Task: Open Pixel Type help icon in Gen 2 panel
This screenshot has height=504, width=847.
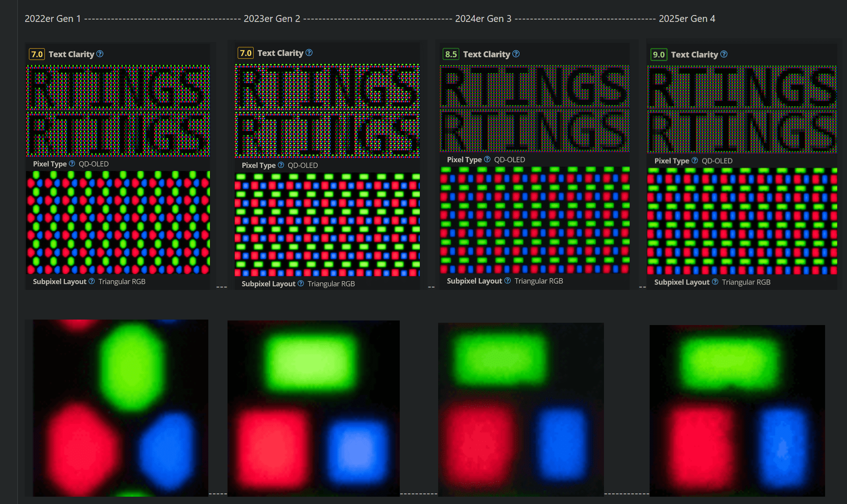Action: pos(281,165)
